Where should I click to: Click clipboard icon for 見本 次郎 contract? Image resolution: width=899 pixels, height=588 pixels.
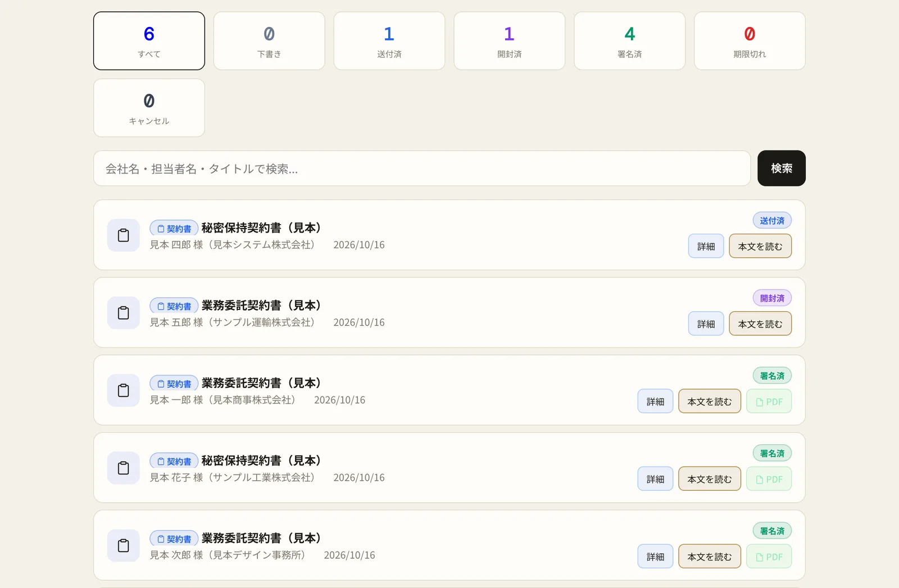tap(124, 545)
